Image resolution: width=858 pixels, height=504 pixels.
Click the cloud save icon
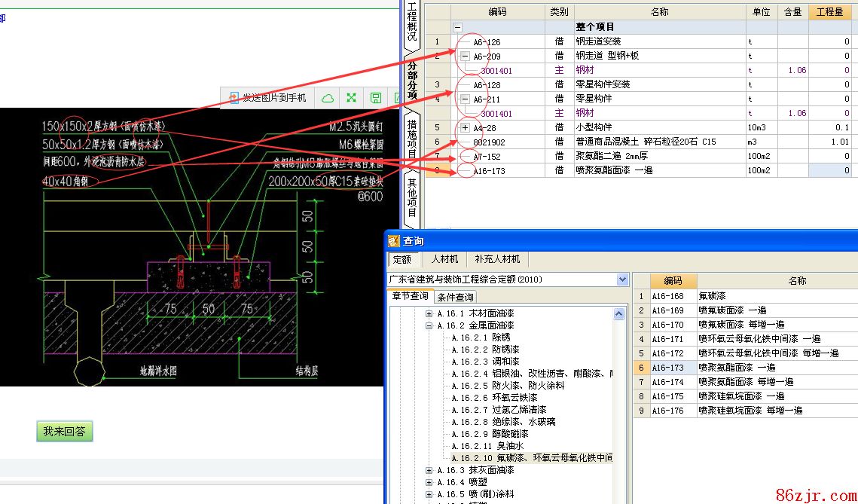[328, 98]
